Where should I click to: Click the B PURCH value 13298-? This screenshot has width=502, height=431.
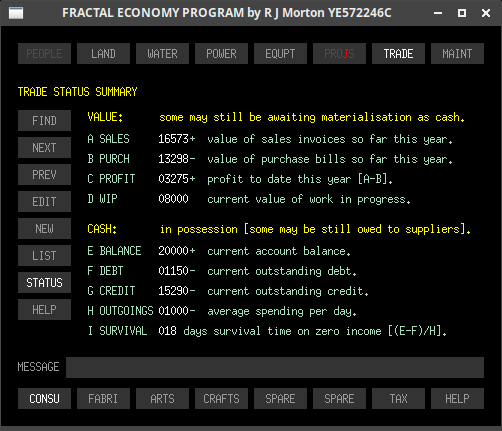(177, 159)
